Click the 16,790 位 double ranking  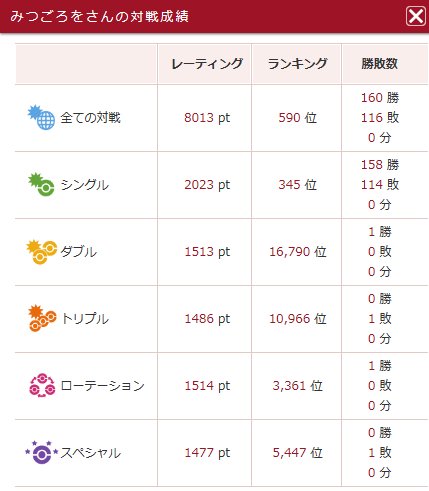[297, 252]
